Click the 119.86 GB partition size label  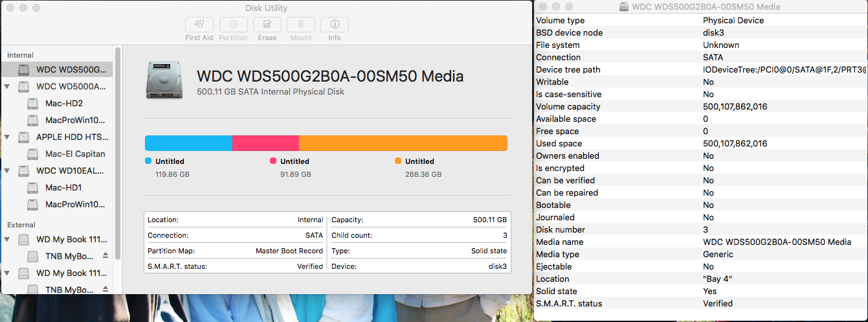[x=172, y=174]
